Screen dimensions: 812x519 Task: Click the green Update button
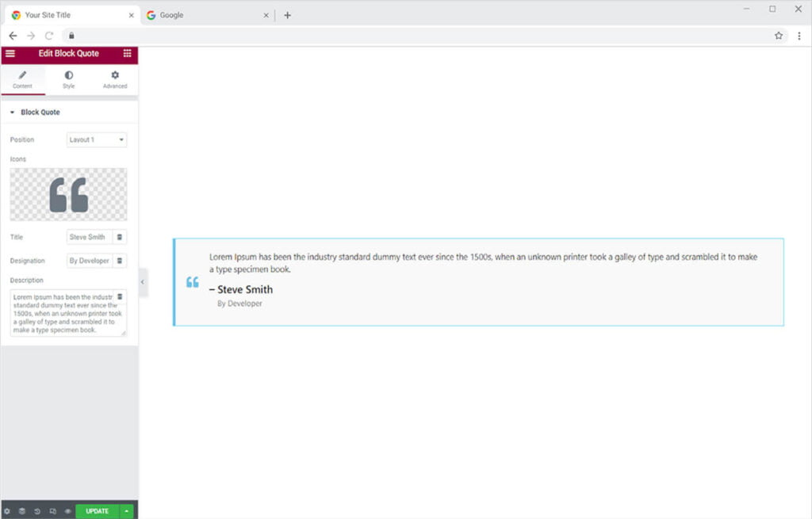[x=97, y=511]
